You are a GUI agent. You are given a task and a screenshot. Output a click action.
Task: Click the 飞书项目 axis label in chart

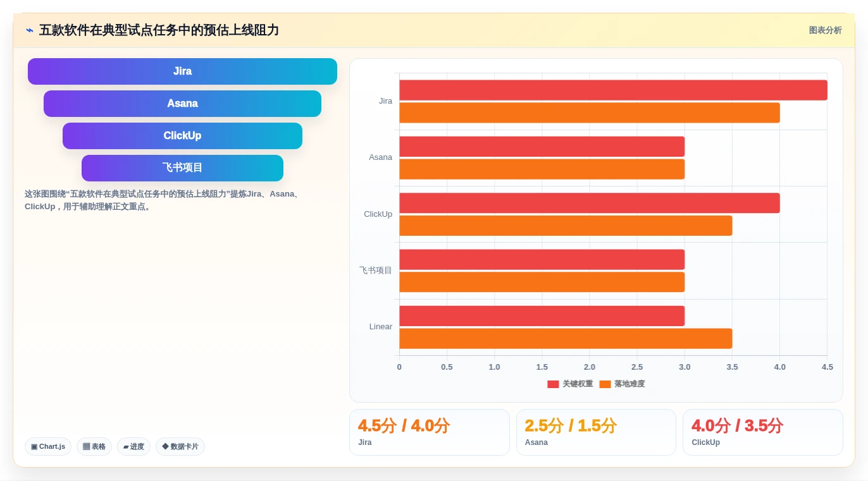(376, 271)
